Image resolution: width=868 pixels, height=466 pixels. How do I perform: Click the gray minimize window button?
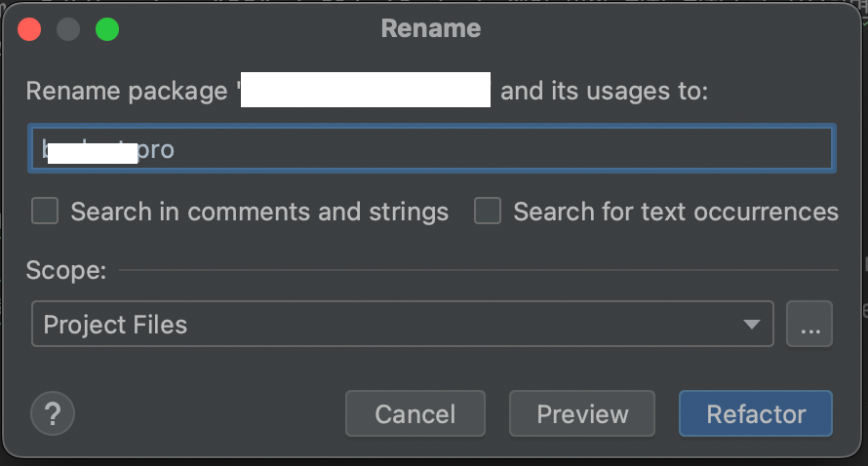[x=68, y=29]
